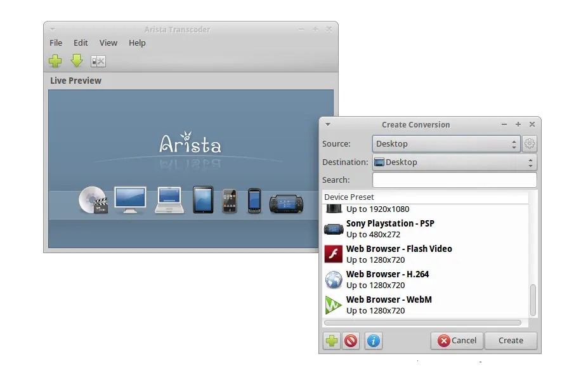
Task: Click the PSP console icon in Live Preview
Action: point(287,204)
